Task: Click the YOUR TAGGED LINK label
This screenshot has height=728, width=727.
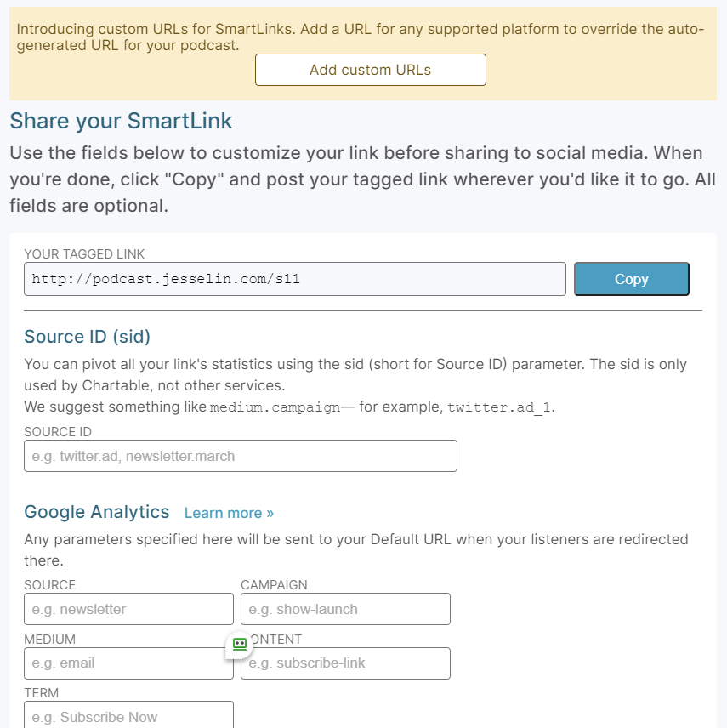Action: click(84, 254)
